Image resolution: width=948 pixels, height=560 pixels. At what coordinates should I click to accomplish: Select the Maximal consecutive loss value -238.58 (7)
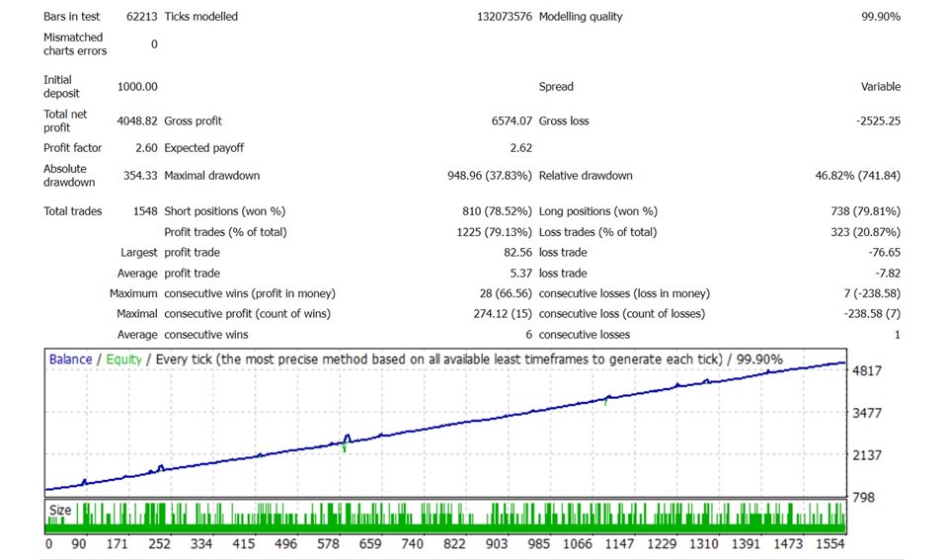(872, 314)
